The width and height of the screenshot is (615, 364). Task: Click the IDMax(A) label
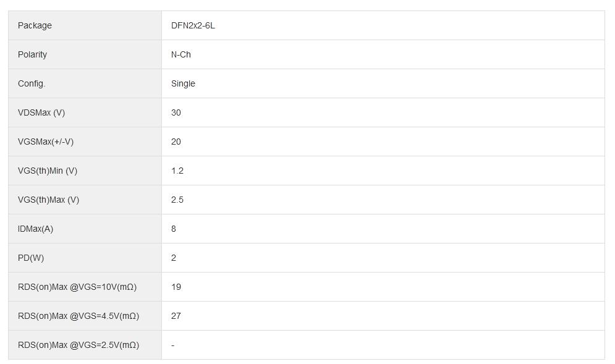(x=35, y=229)
